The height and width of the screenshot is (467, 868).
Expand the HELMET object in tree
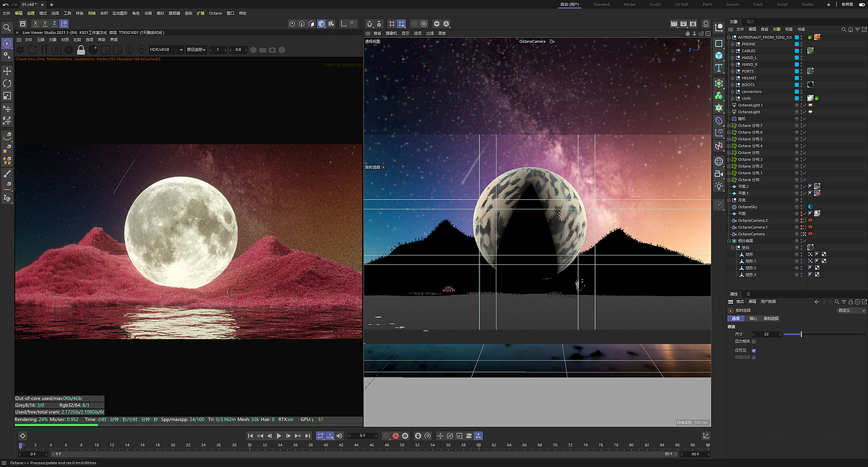(x=733, y=78)
